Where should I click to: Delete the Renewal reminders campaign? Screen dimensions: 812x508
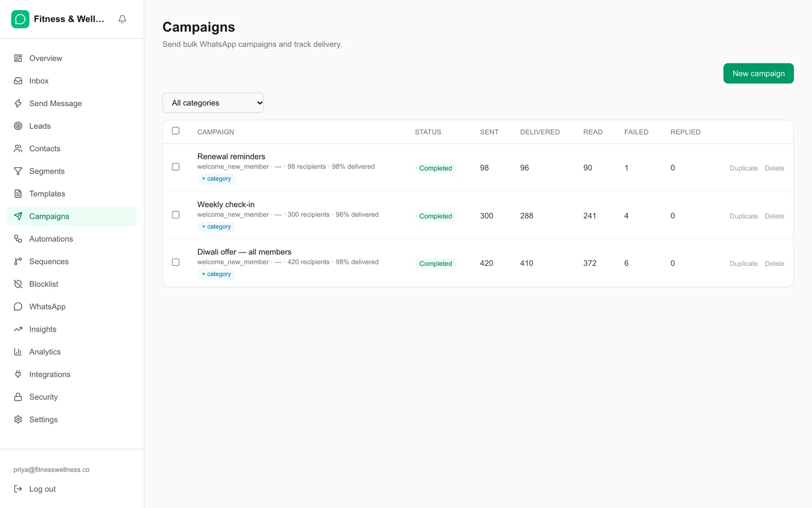pyautogui.click(x=774, y=168)
